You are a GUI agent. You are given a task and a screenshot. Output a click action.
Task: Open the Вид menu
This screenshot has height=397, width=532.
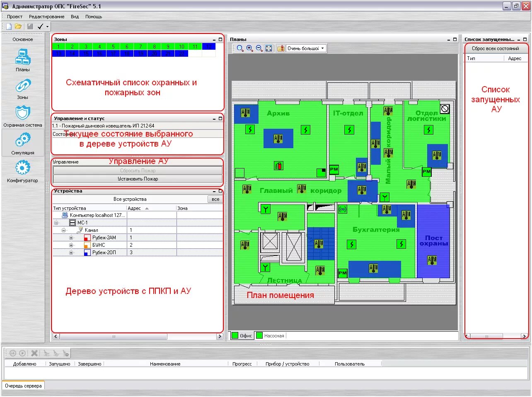[75, 17]
